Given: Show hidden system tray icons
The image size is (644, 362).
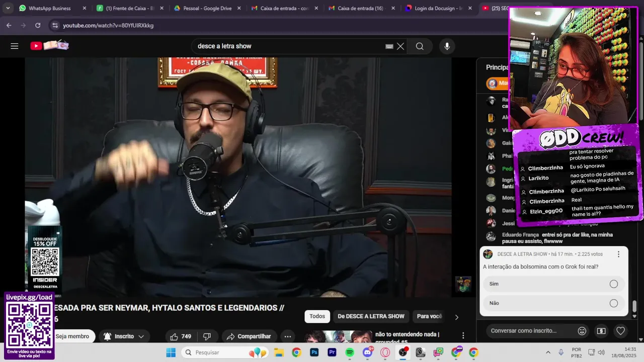Looking at the screenshot, I should tap(547, 352).
